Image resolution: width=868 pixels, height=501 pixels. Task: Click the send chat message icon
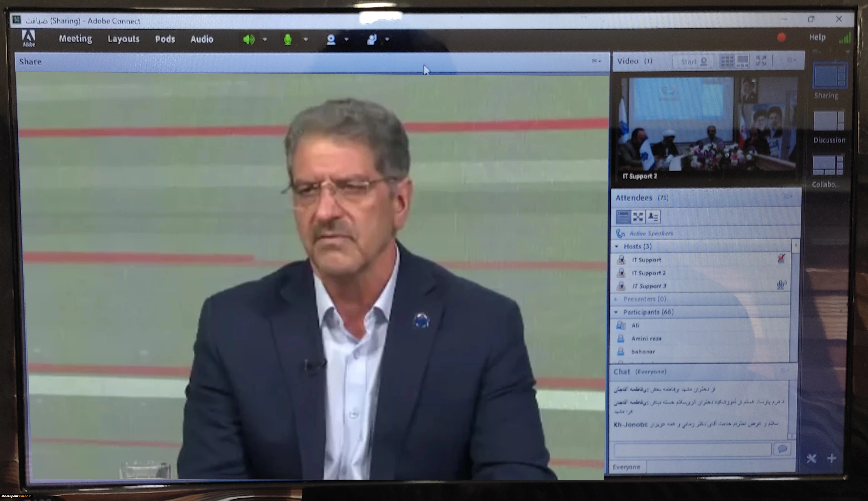782,449
